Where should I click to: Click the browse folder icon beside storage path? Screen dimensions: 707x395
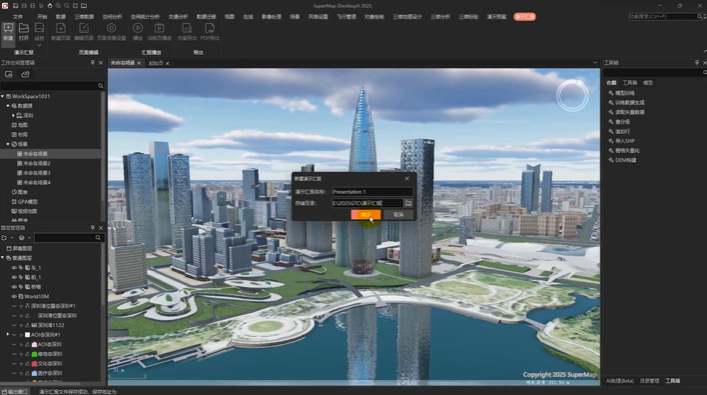tap(408, 203)
